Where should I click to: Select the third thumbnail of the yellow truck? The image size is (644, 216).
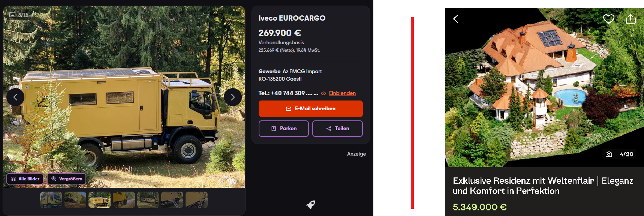click(x=99, y=200)
